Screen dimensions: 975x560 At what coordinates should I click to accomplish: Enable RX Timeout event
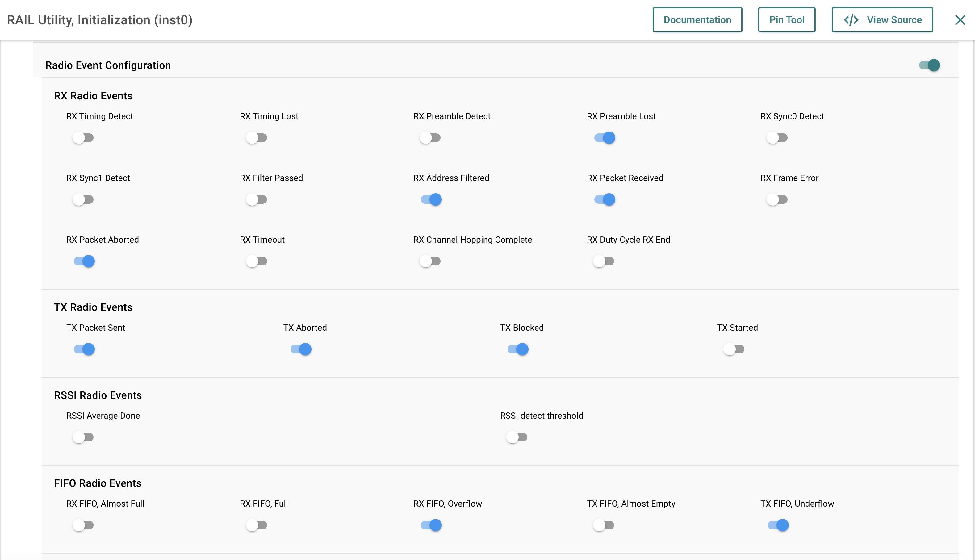click(257, 261)
